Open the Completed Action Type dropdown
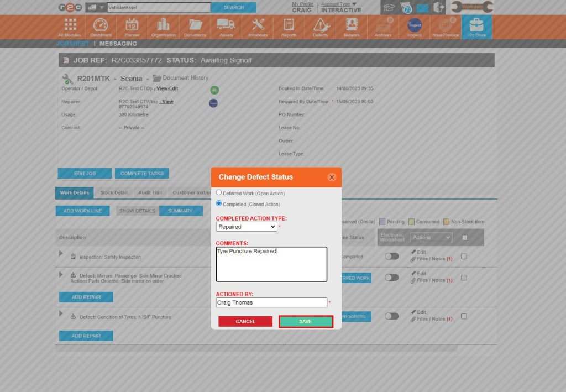Image resolution: width=566 pixels, height=392 pixels. (x=246, y=227)
